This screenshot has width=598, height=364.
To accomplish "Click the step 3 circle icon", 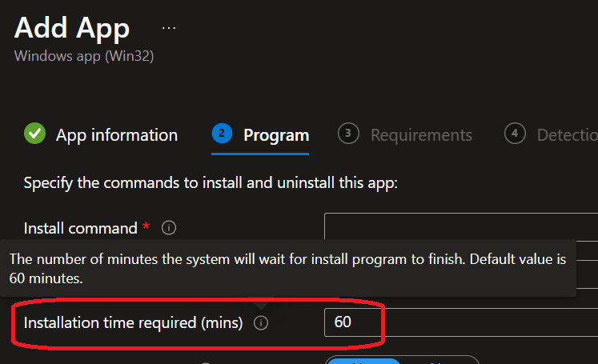I will coord(347,134).
